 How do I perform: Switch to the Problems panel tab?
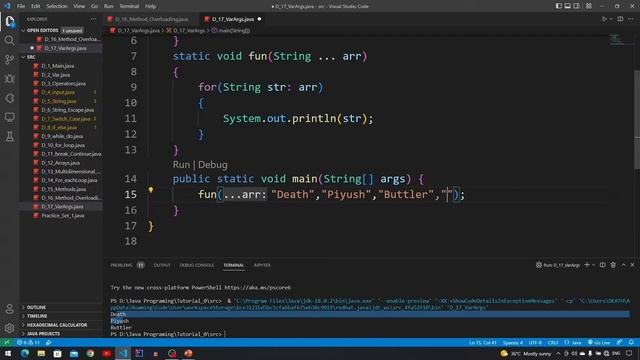(x=121, y=265)
